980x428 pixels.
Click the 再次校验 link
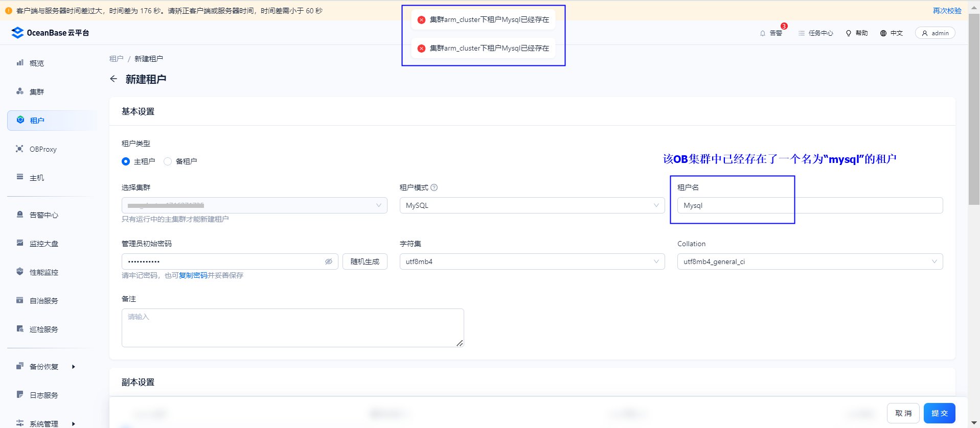(x=947, y=11)
